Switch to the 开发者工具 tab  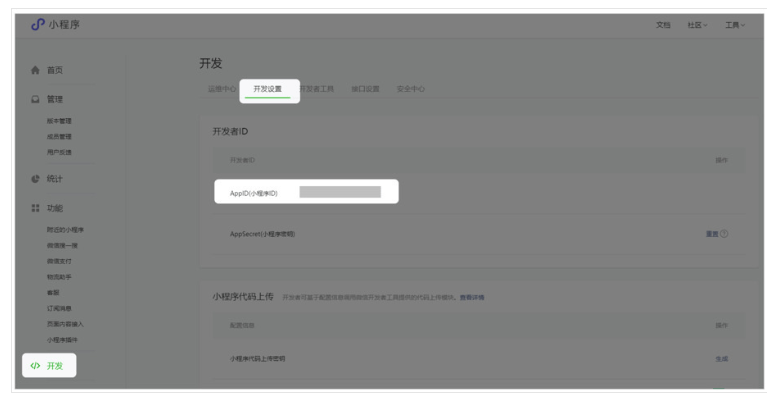(316, 89)
